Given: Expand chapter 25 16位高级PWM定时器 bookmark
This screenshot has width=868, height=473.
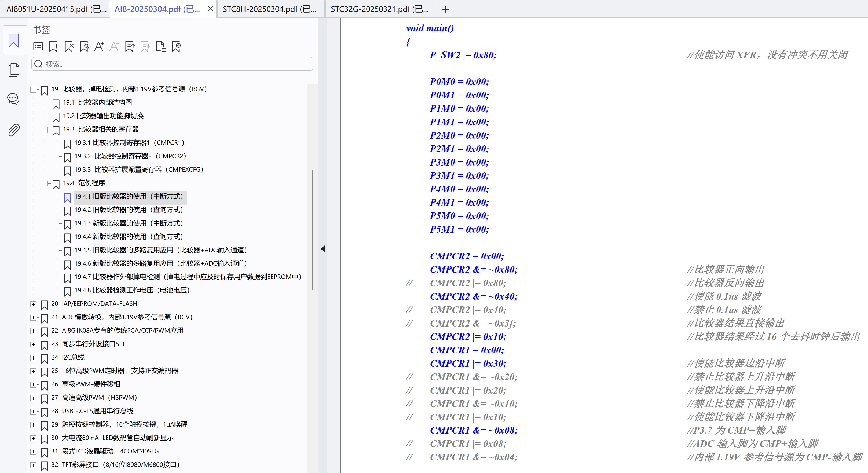Looking at the screenshot, I should tap(33, 371).
